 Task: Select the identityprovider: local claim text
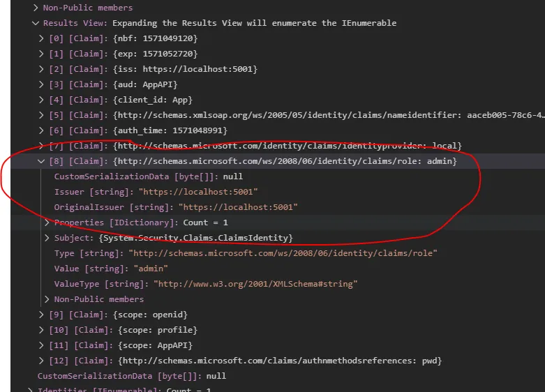tap(287, 146)
